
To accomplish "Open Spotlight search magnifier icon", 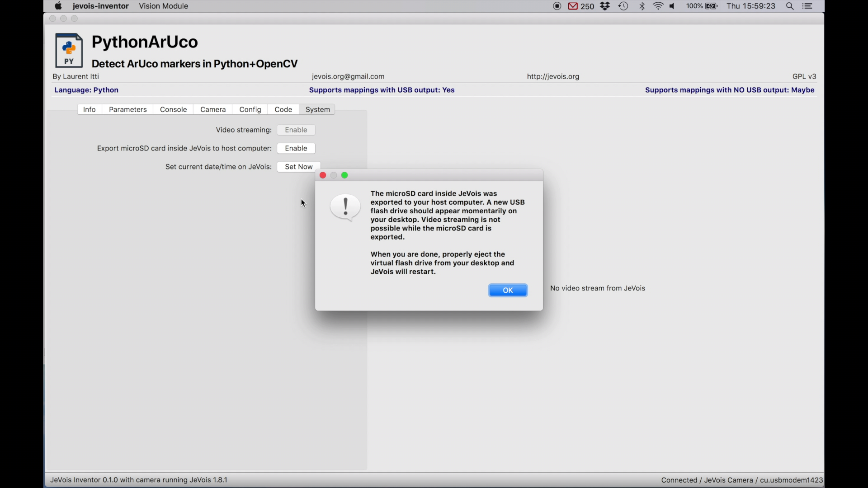I will point(790,6).
